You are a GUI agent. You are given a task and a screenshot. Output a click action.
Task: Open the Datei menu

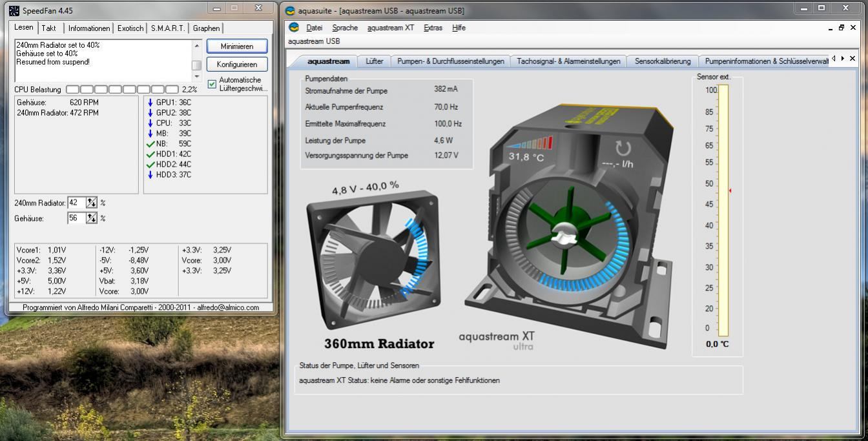314,28
